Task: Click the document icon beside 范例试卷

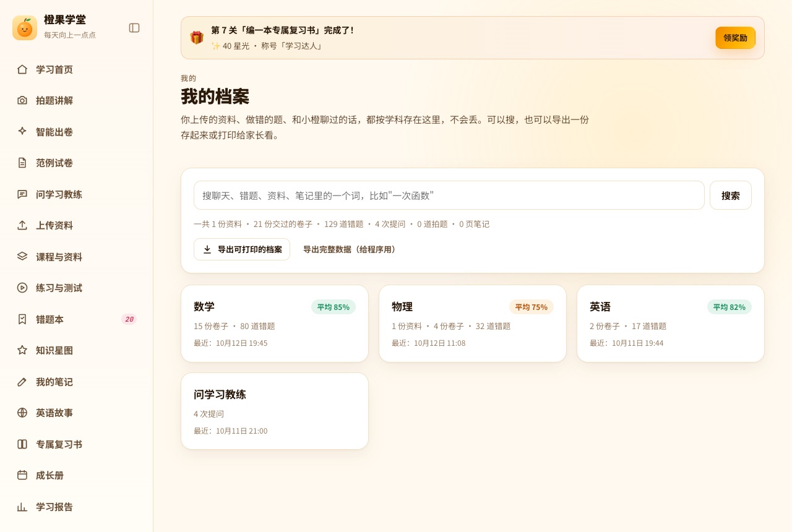Action: (x=22, y=163)
